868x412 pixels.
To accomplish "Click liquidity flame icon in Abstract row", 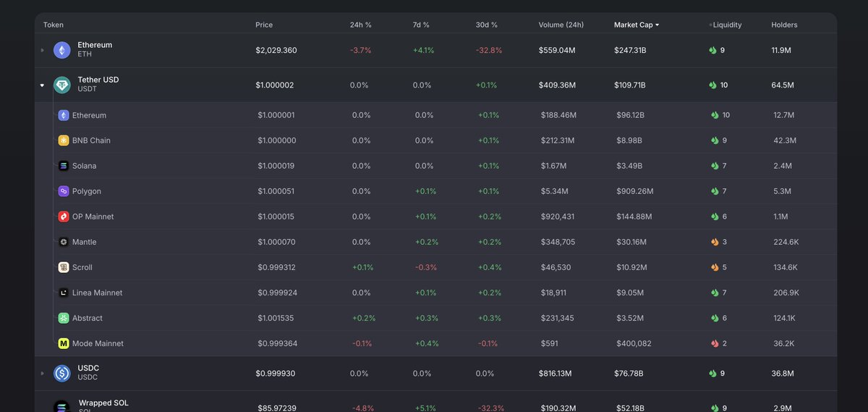I will [715, 318].
